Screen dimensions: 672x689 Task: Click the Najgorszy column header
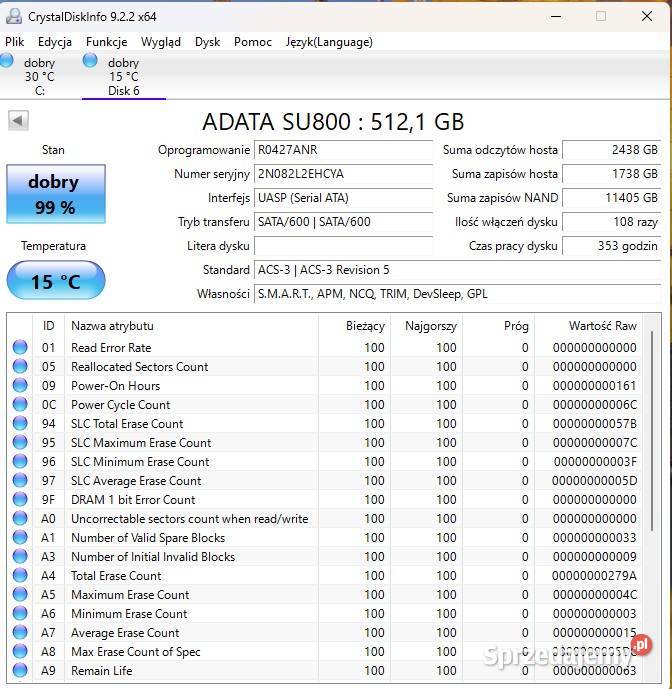426,326
